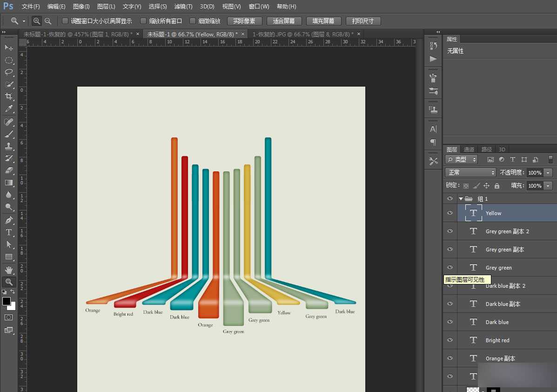557x392 pixels.
Task: Switch to the 通道 tab
Action: click(469, 149)
